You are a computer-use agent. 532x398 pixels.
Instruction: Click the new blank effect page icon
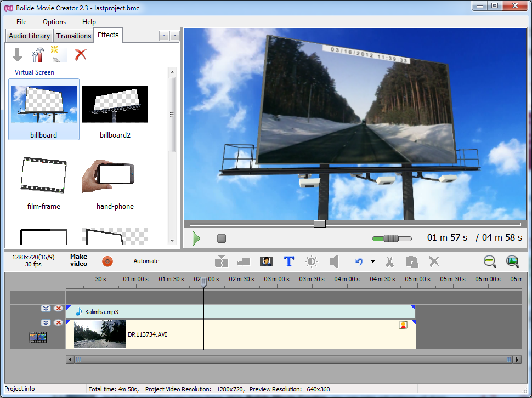click(x=59, y=55)
